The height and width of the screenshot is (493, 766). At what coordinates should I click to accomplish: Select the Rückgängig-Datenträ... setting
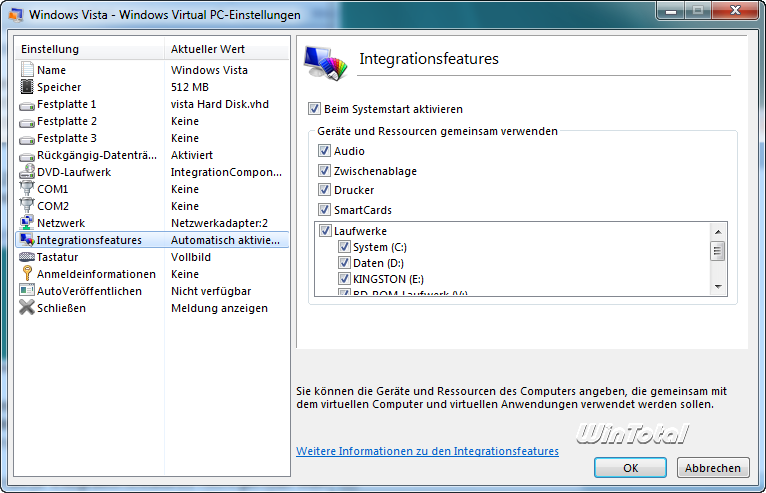pyautogui.click(x=152, y=155)
